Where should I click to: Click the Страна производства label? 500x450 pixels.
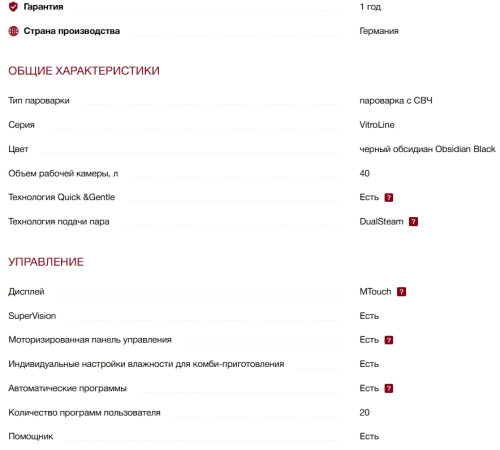coord(72,31)
